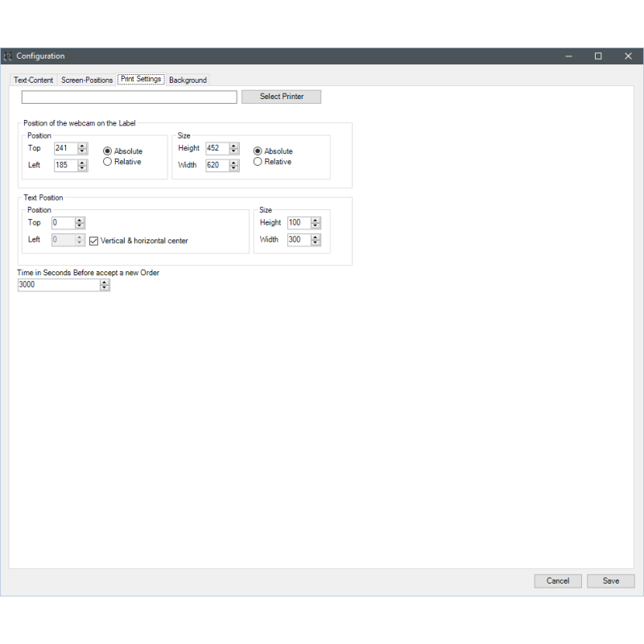
Task: Uncheck Vertical & horizontal center checkbox
Action: [x=94, y=241]
